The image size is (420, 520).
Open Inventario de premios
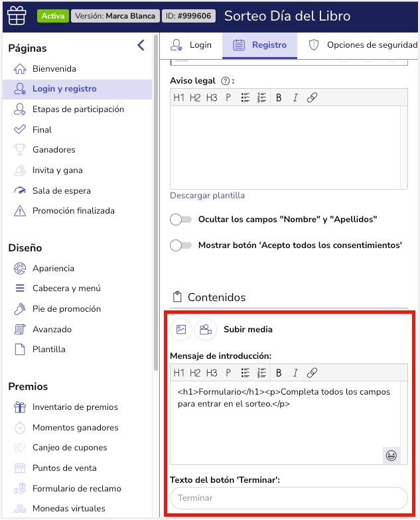tap(75, 407)
